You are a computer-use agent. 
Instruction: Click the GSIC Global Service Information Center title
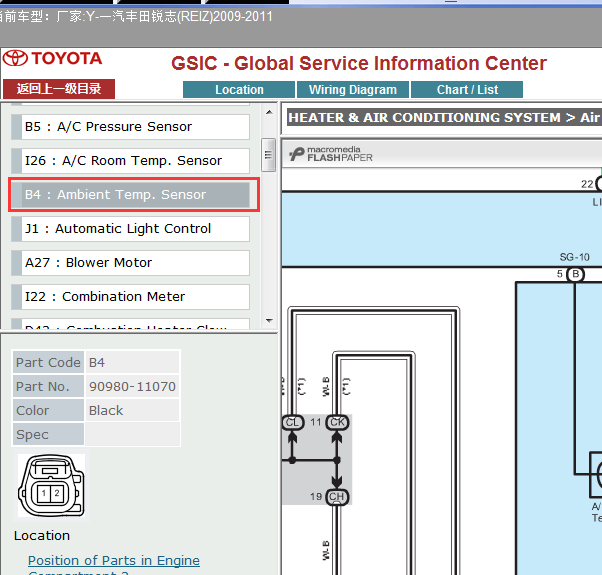[x=359, y=63]
